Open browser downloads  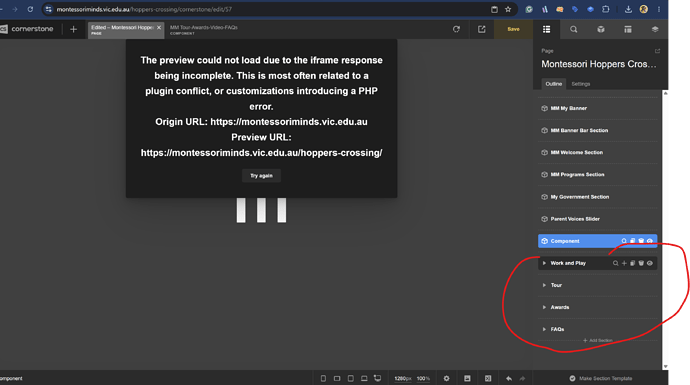[628, 9]
